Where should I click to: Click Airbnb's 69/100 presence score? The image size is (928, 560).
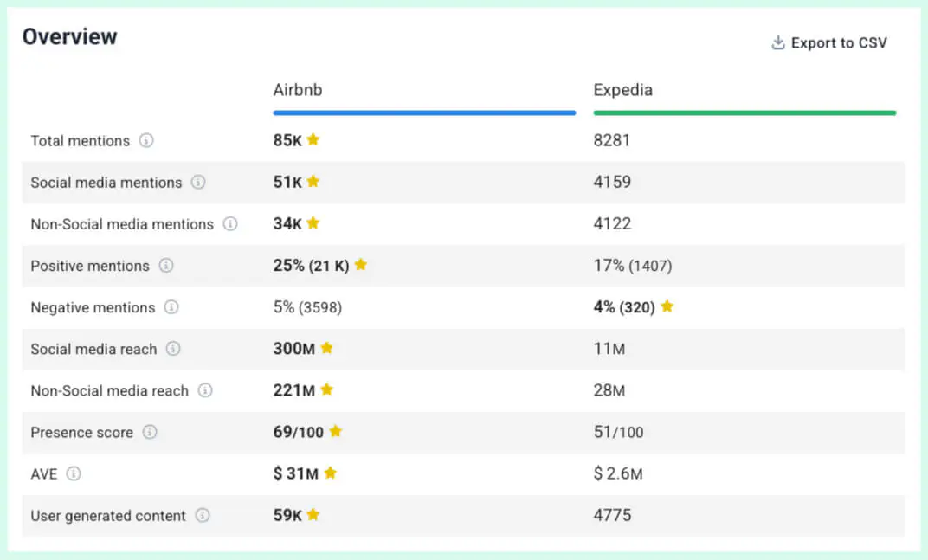(x=299, y=432)
